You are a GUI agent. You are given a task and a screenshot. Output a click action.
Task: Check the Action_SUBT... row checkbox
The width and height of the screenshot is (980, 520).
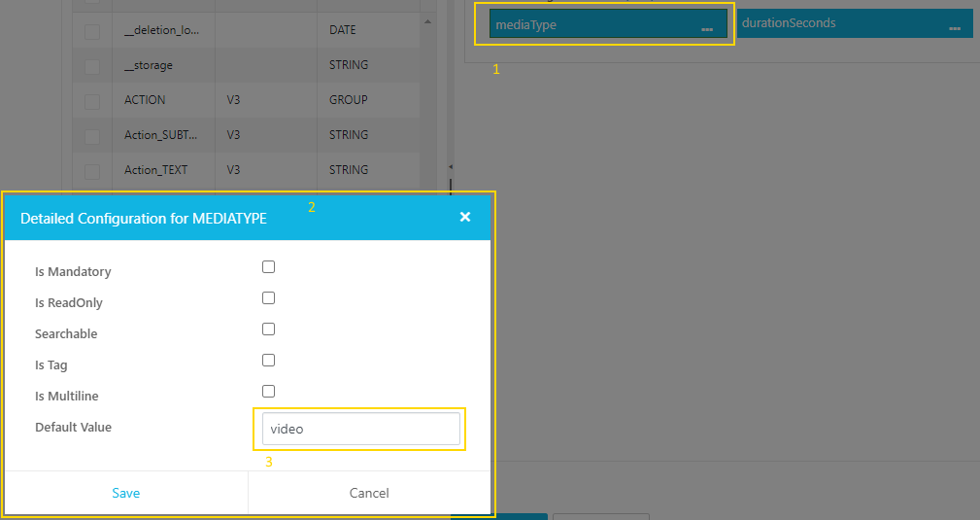tap(92, 137)
